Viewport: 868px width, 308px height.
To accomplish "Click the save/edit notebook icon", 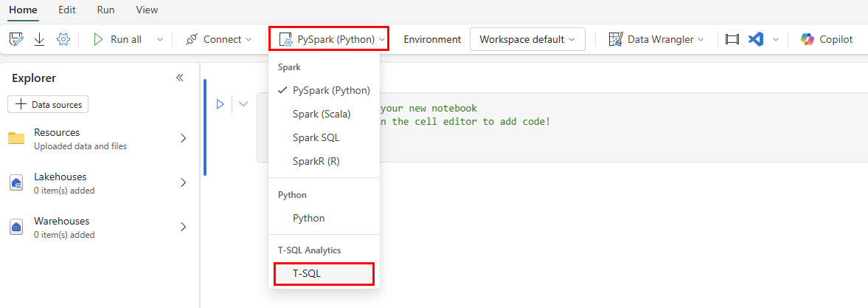I will point(16,39).
